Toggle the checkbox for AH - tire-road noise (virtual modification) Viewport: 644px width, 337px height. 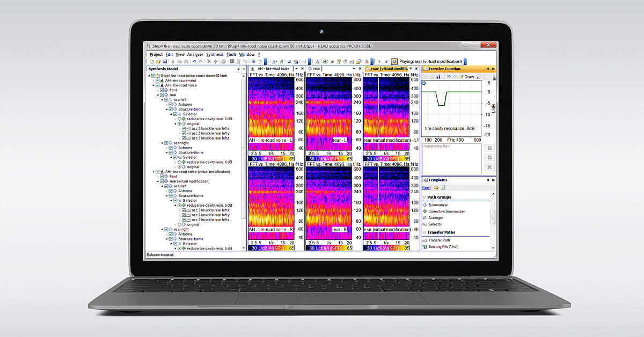point(157,172)
